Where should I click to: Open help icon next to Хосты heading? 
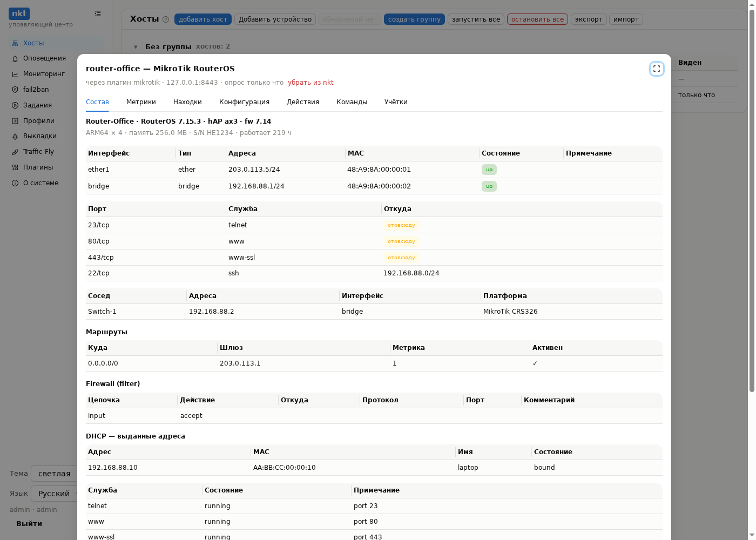pyautogui.click(x=166, y=19)
